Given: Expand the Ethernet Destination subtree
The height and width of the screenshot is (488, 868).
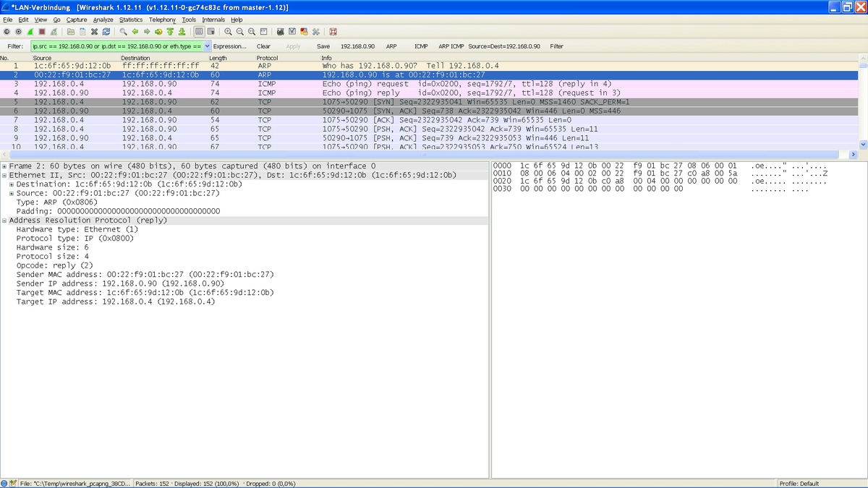Looking at the screenshot, I should (12, 184).
